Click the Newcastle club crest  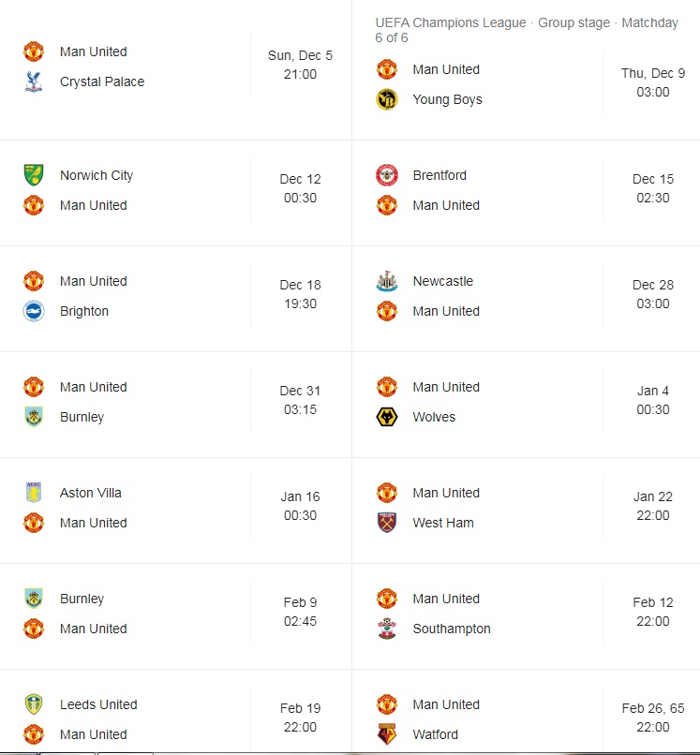386,281
